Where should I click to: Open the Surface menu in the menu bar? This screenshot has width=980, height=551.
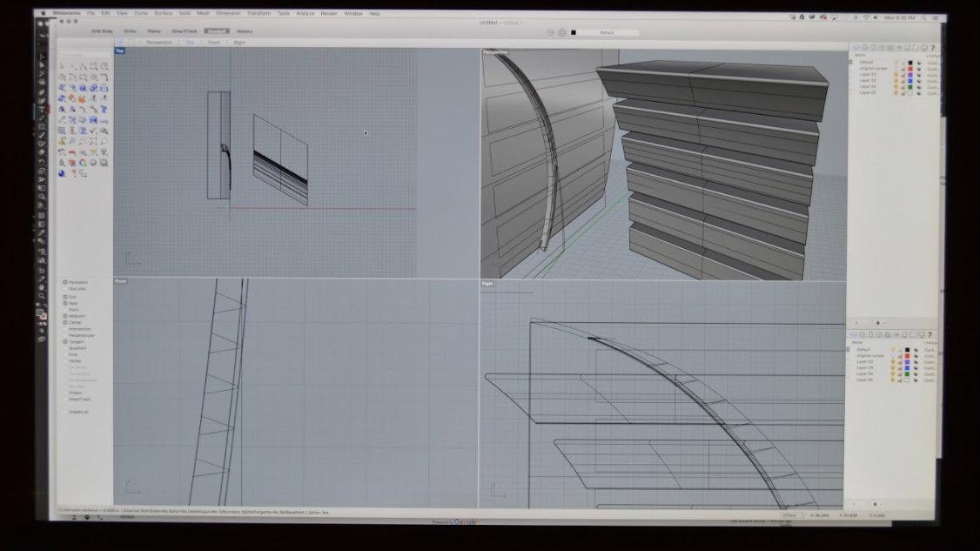[163, 14]
